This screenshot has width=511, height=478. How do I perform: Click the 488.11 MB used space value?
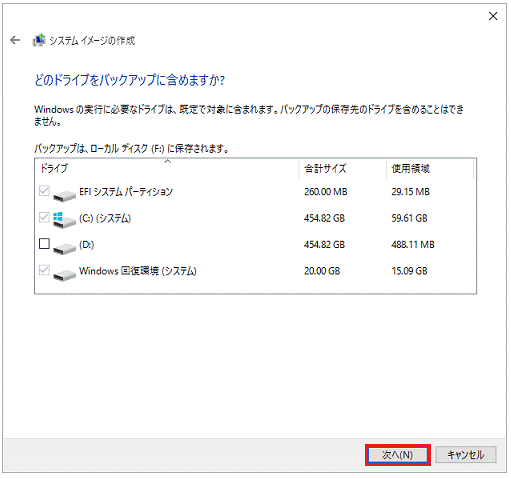pyautogui.click(x=413, y=245)
